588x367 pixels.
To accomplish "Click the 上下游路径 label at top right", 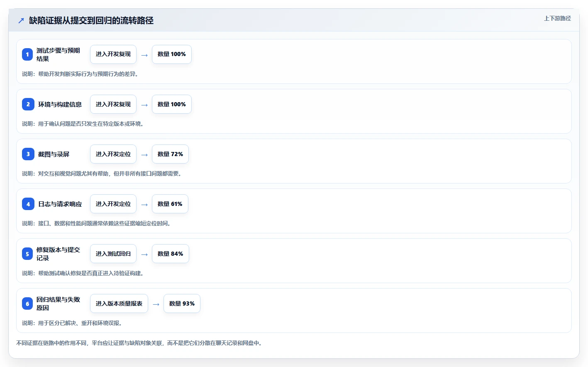I will click(x=557, y=18).
